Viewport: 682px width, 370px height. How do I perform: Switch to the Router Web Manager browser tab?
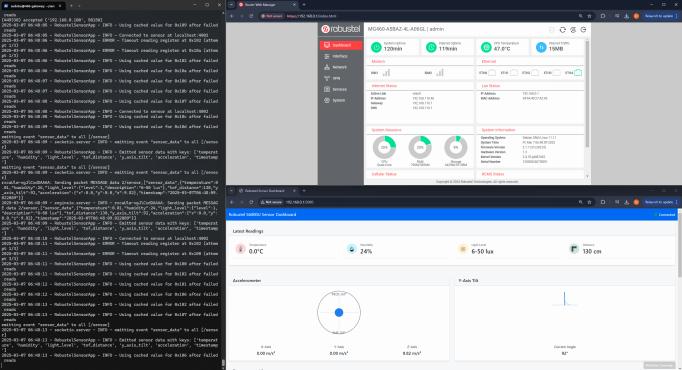[x=263, y=4]
